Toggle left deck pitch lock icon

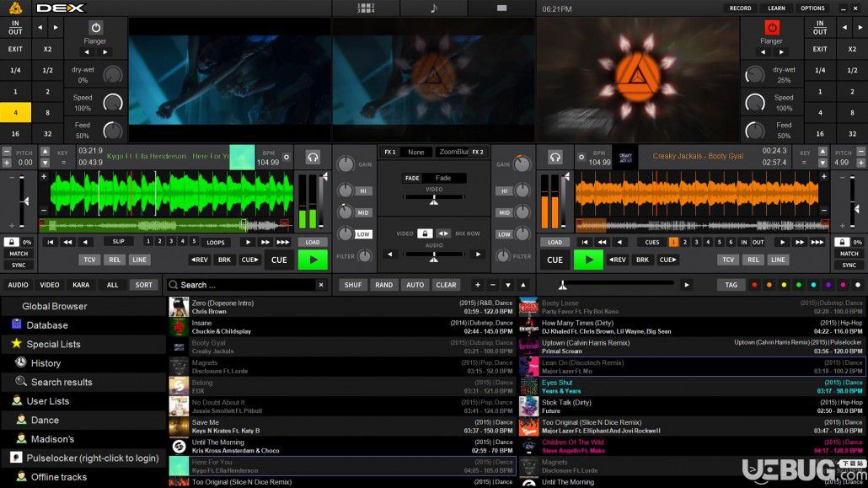click(11, 242)
